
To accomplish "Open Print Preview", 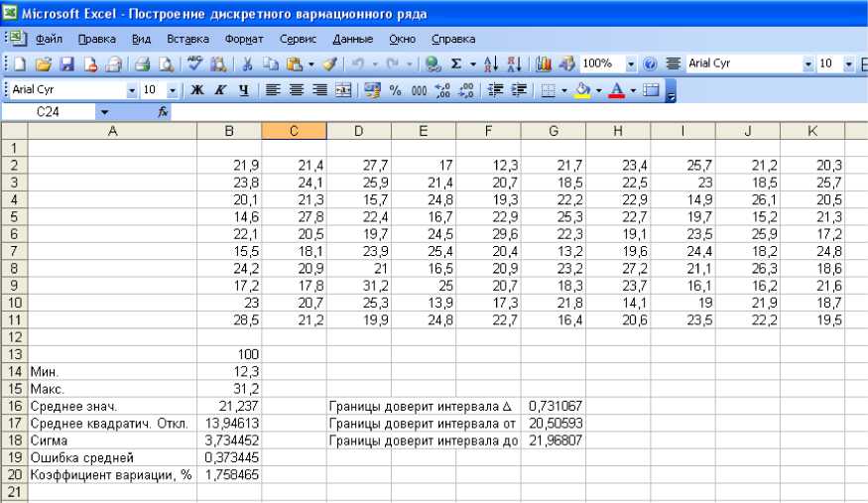I will pos(166,64).
